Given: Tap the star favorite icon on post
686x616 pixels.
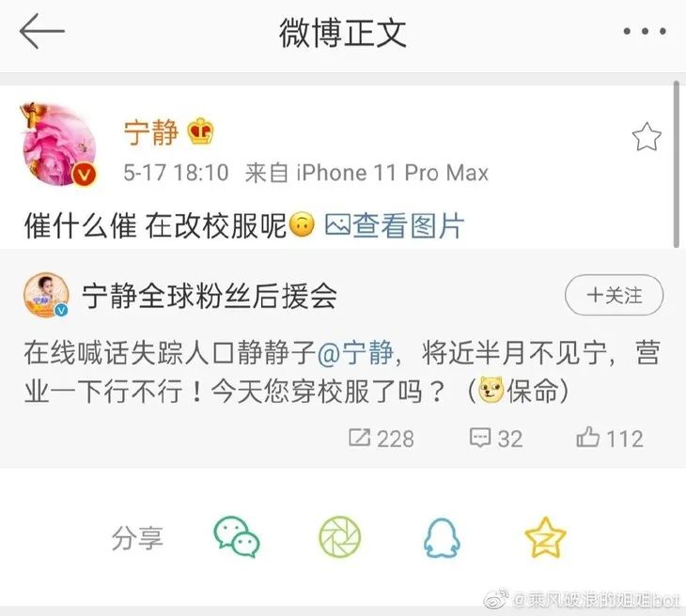Looking at the screenshot, I should pyautogui.click(x=647, y=137).
